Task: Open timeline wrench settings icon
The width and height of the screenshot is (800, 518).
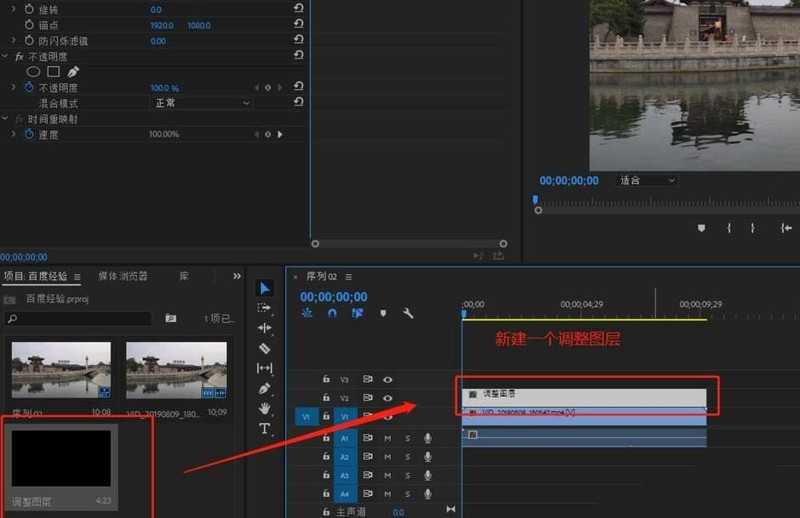Action: (x=408, y=313)
